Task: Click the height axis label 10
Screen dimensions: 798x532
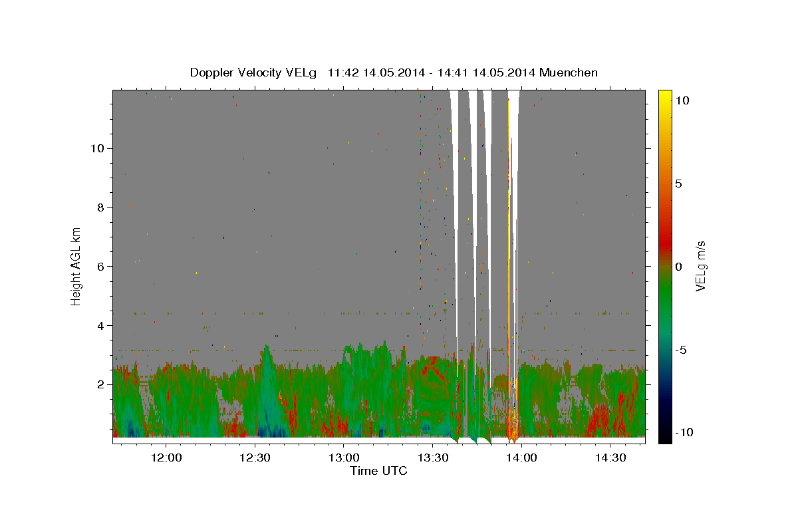Action: [x=97, y=148]
